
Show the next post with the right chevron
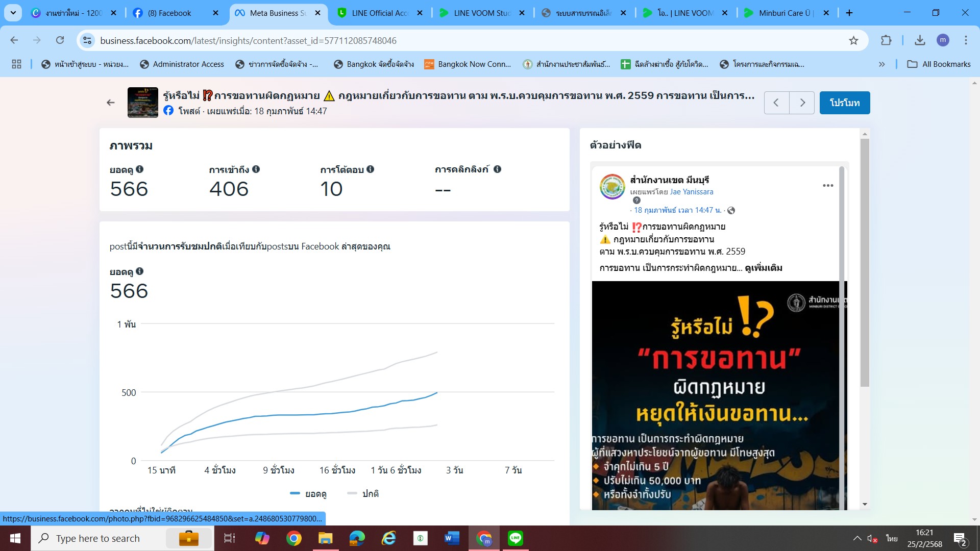[802, 103]
